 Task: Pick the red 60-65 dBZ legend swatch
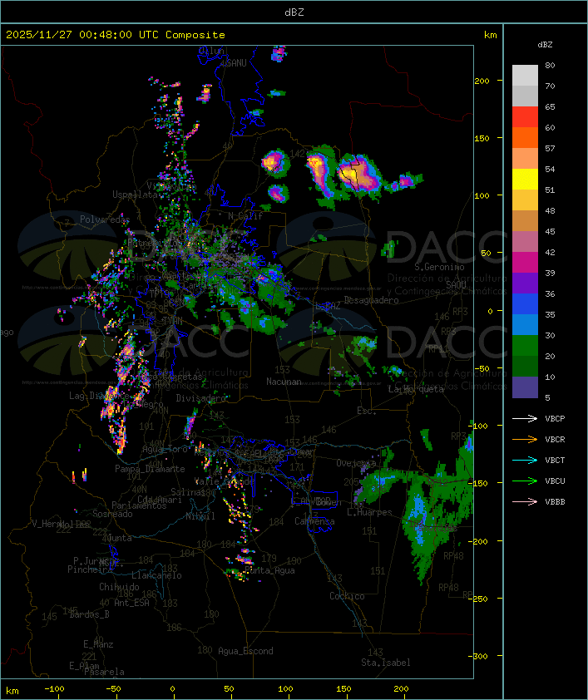(525, 117)
